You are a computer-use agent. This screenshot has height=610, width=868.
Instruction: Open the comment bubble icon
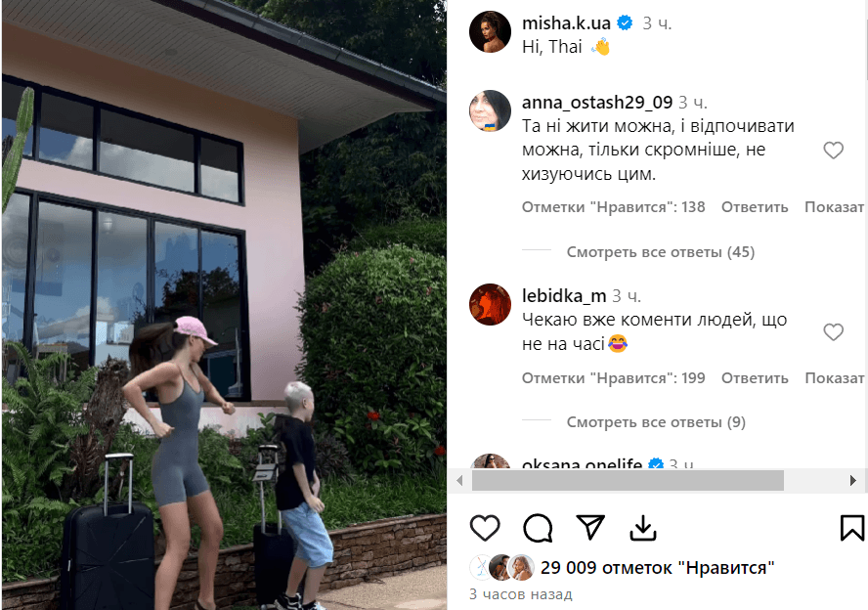(x=538, y=528)
